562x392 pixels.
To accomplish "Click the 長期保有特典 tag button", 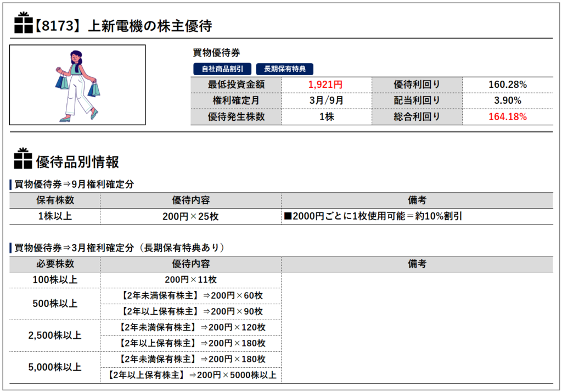I will (285, 69).
